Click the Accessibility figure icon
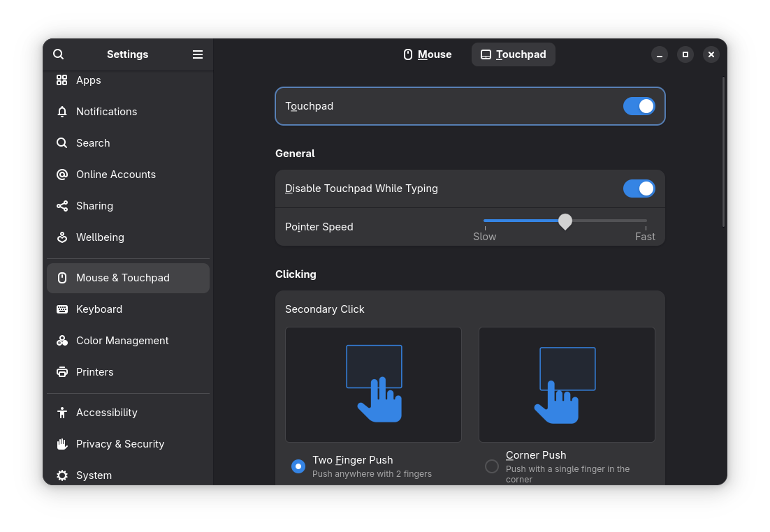 tap(62, 413)
